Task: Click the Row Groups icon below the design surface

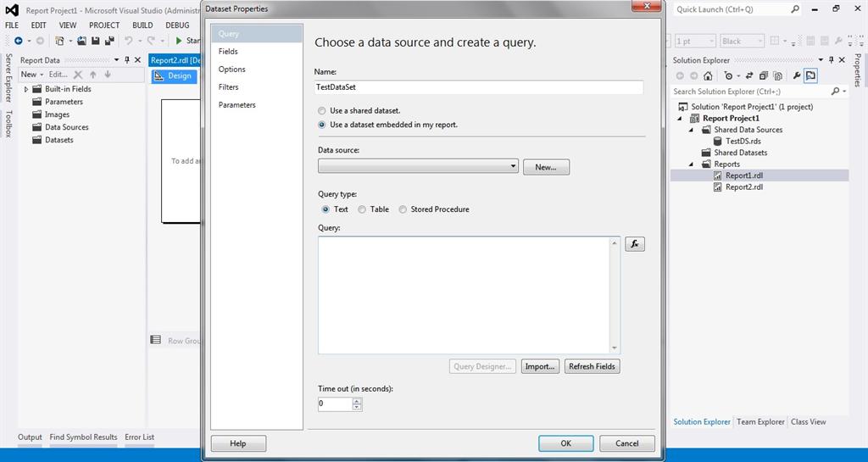Action: tap(156, 340)
